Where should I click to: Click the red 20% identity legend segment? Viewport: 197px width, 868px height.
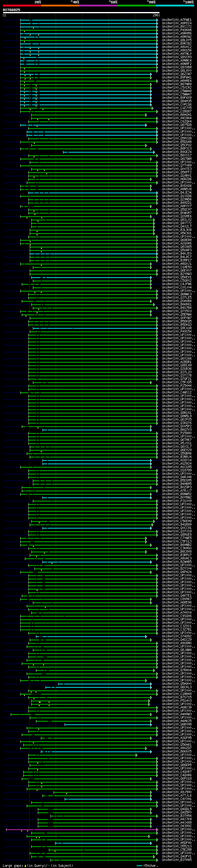point(22,6)
